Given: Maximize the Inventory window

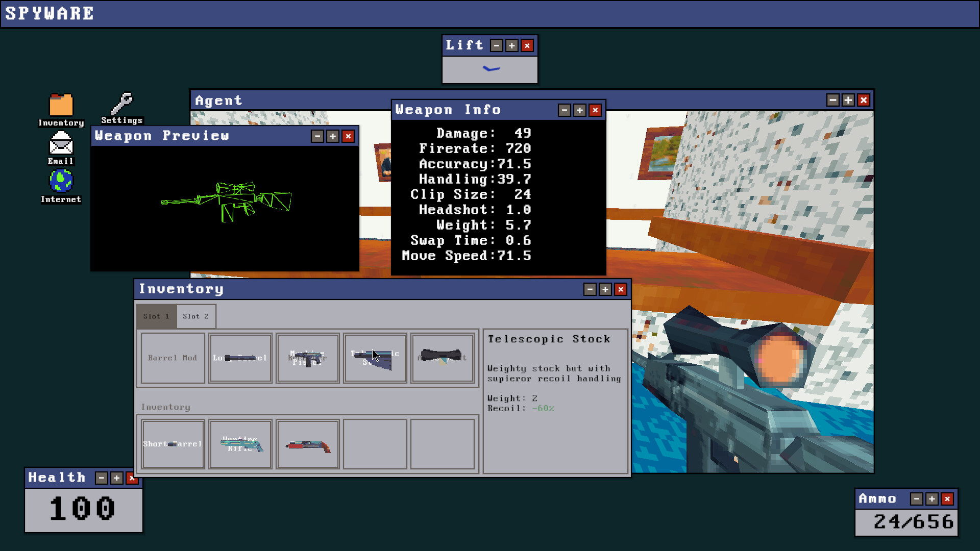Looking at the screenshot, I should (x=605, y=289).
